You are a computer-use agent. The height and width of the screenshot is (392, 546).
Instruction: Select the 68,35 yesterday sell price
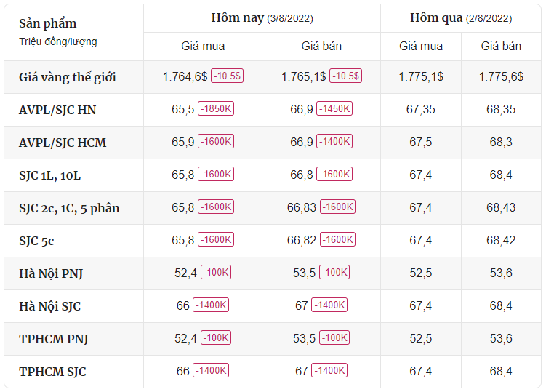[501, 109]
